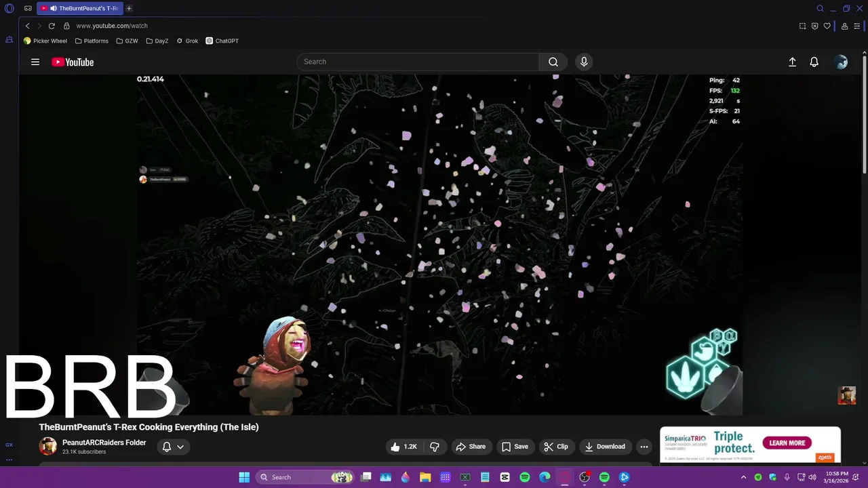Open Picker Wheel bookmark
Viewport: 868px width, 488px height.
[x=45, y=41]
